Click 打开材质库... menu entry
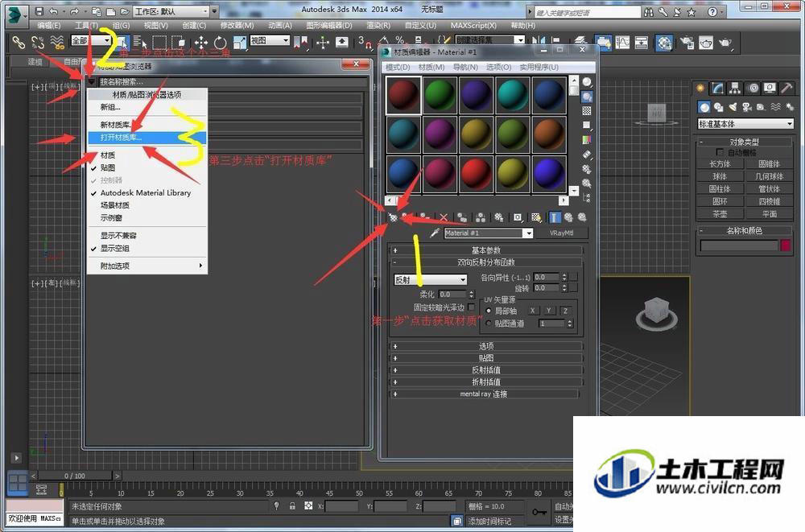The height and width of the screenshot is (532, 805). pos(147,137)
